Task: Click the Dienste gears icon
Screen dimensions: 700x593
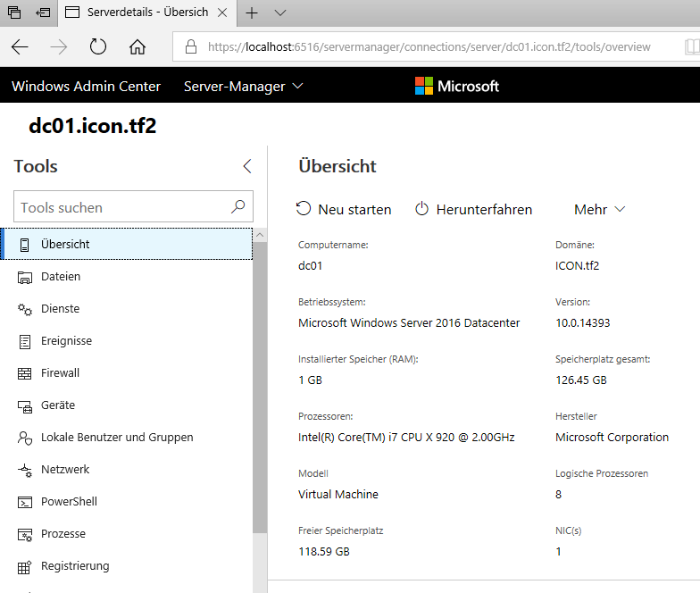Action: click(x=25, y=309)
